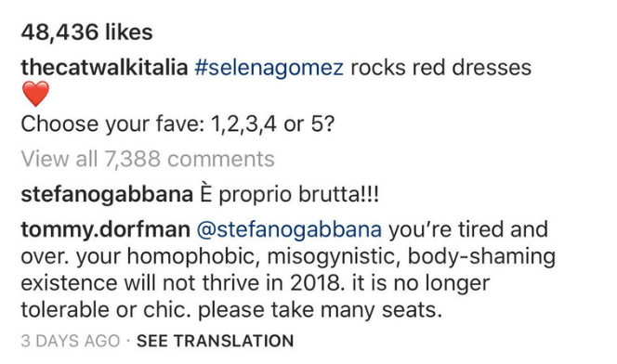Open the #selenagomez hashtag
This screenshot has height=364, width=617.
tap(269, 68)
